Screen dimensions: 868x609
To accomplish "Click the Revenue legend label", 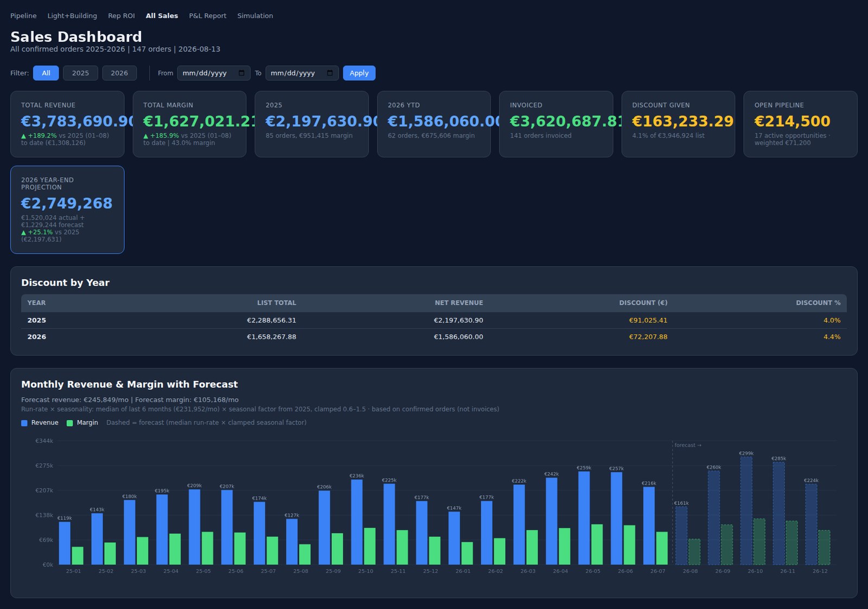I will pos(44,422).
